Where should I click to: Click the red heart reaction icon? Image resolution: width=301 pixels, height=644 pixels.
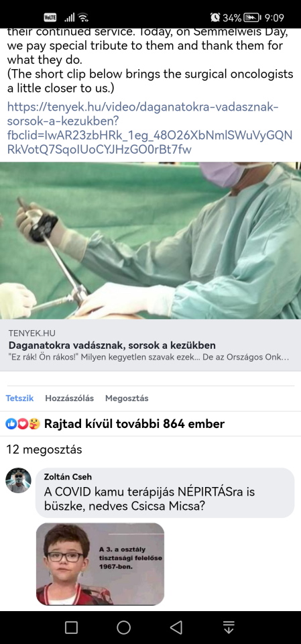[x=23, y=424]
